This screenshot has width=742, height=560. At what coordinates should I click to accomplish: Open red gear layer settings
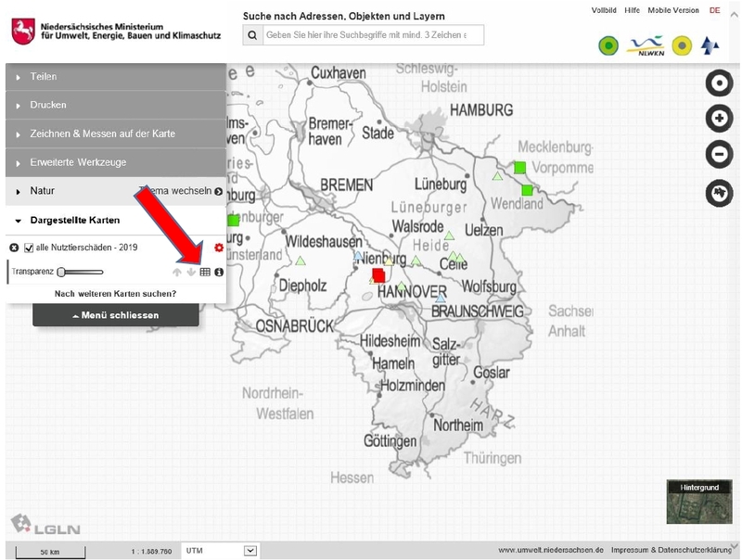pyautogui.click(x=219, y=248)
